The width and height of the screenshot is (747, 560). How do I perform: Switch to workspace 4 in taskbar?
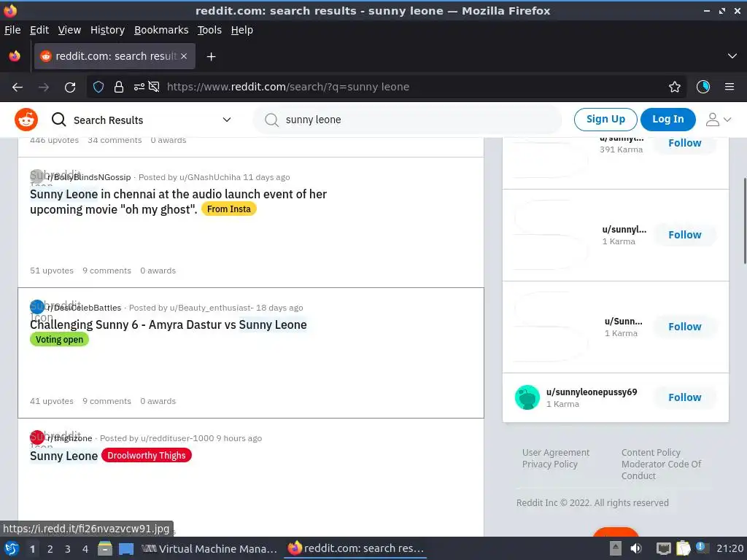pyautogui.click(x=85, y=549)
